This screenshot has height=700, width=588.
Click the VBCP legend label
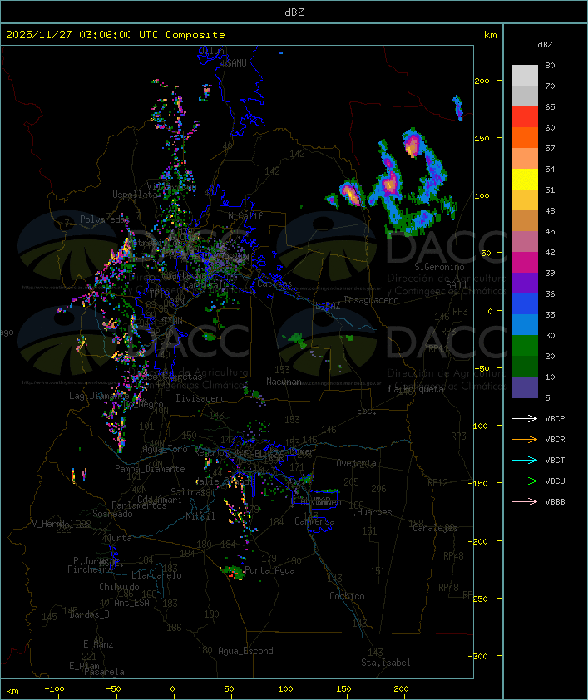pyautogui.click(x=555, y=418)
